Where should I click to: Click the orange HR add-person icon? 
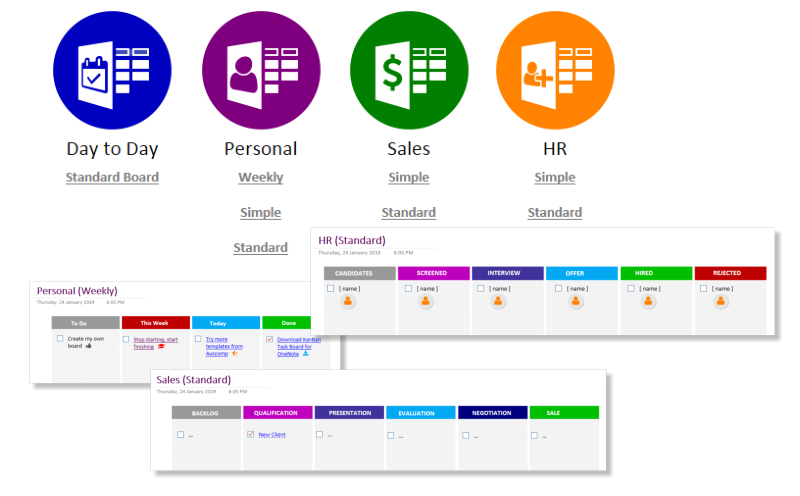point(555,70)
